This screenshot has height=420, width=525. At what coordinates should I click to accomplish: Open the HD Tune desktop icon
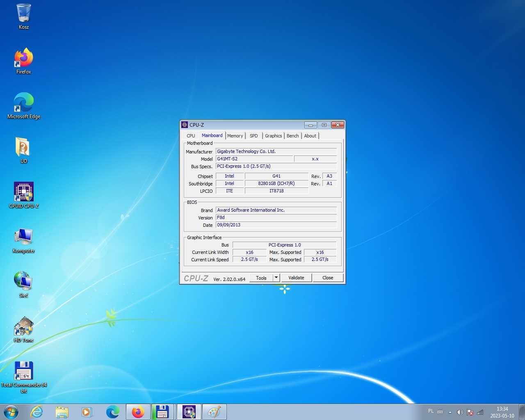pyautogui.click(x=24, y=329)
